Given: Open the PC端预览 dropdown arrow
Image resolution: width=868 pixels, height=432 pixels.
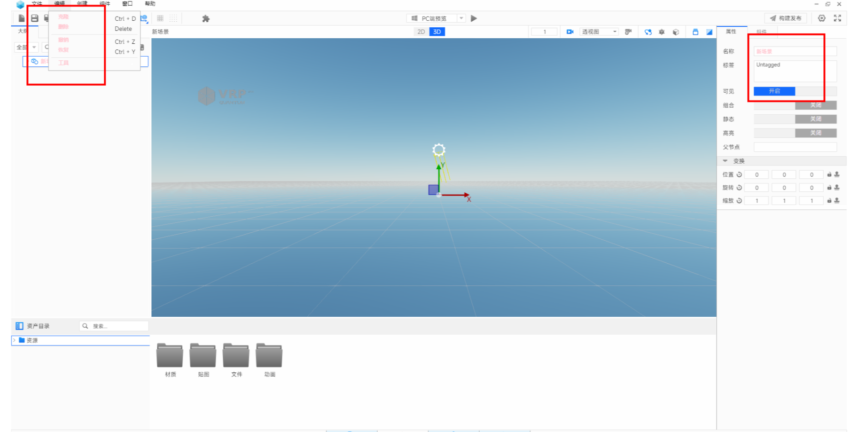Looking at the screenshot, I should (x=461, y=18).
